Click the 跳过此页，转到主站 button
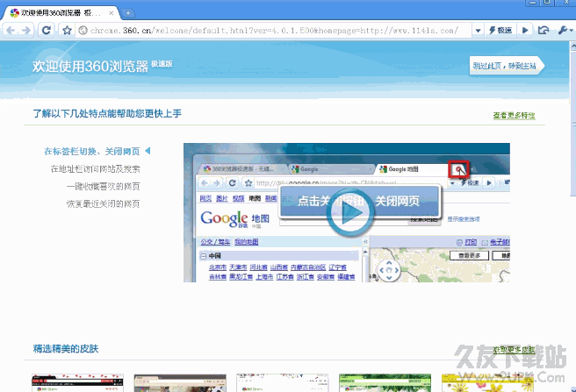This screenshot has width=576, height=392. (x=507, y=66)
